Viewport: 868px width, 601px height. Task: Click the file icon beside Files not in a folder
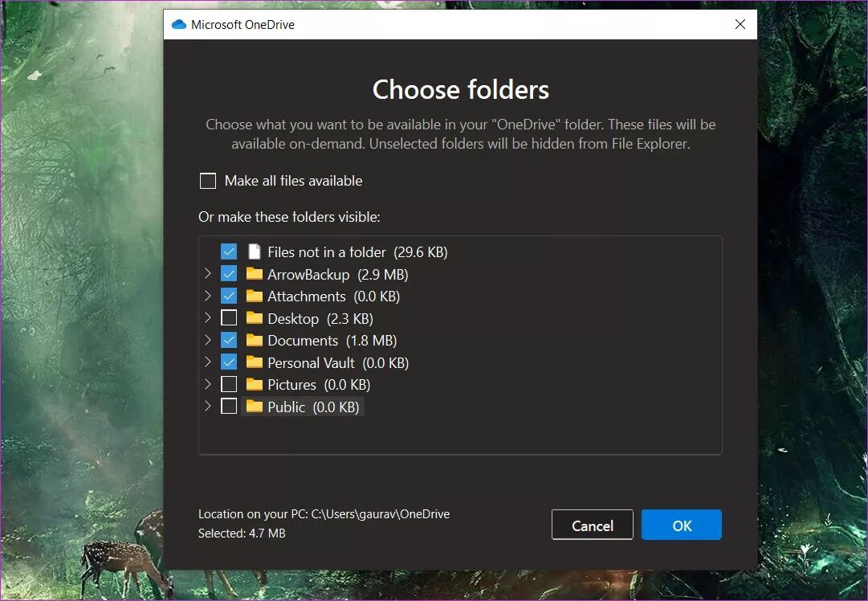(x=254, y=252)
